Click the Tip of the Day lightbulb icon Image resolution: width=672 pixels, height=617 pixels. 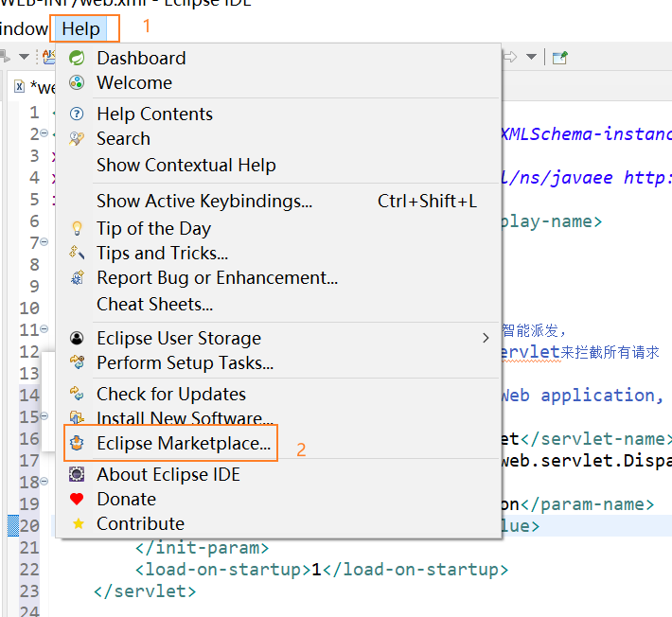77,228
